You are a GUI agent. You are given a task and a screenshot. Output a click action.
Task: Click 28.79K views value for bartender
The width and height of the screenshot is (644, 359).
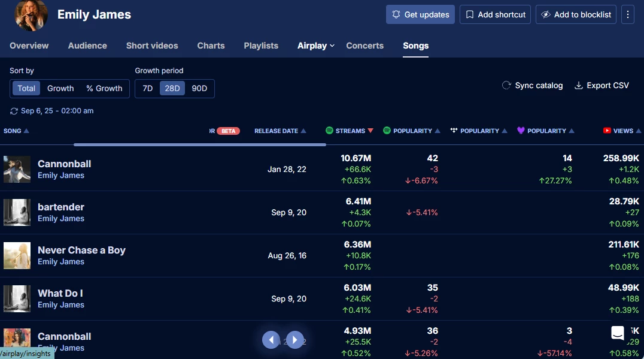coord(624,201)
